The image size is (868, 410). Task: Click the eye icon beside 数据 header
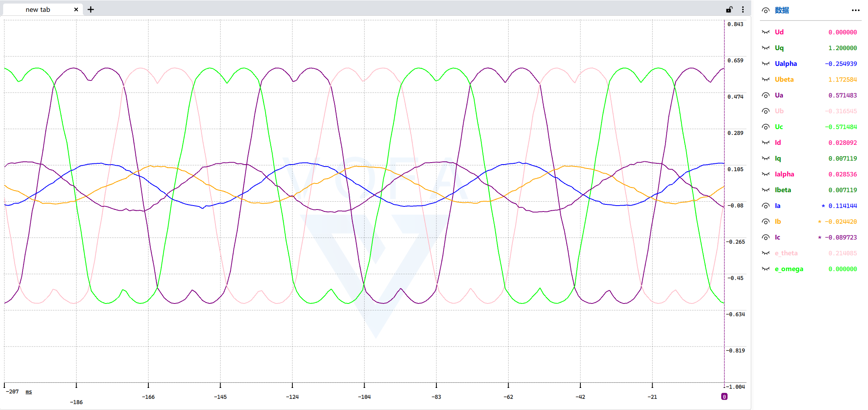pyautogui.click(x=765, y=11)
